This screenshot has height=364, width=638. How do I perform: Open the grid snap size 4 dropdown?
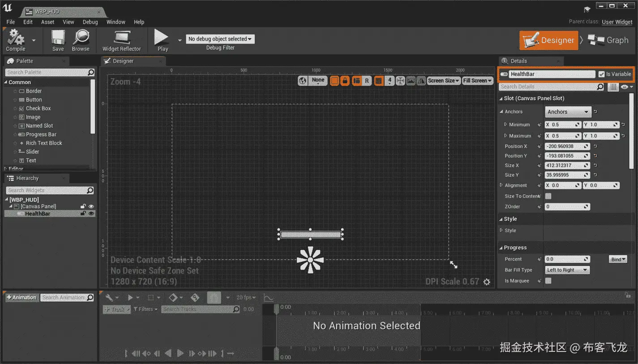(x=390, y=81)
